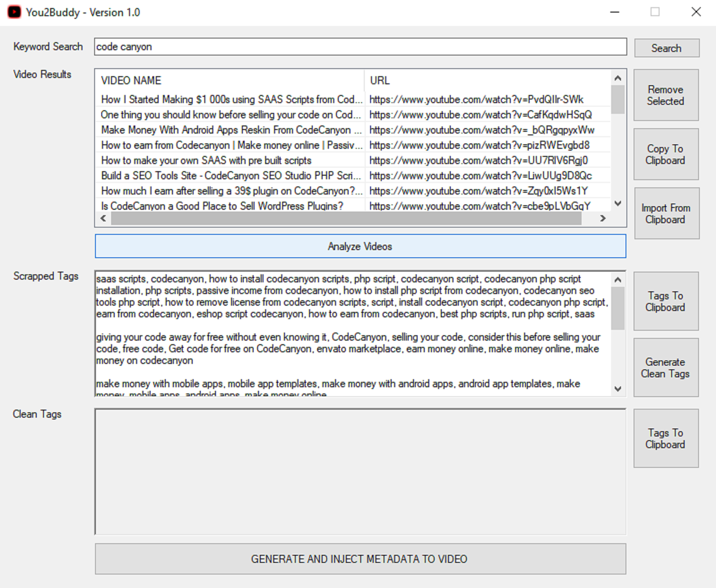
Task: Start analysis with Analyze Videos button
Action: coord(360,246)
